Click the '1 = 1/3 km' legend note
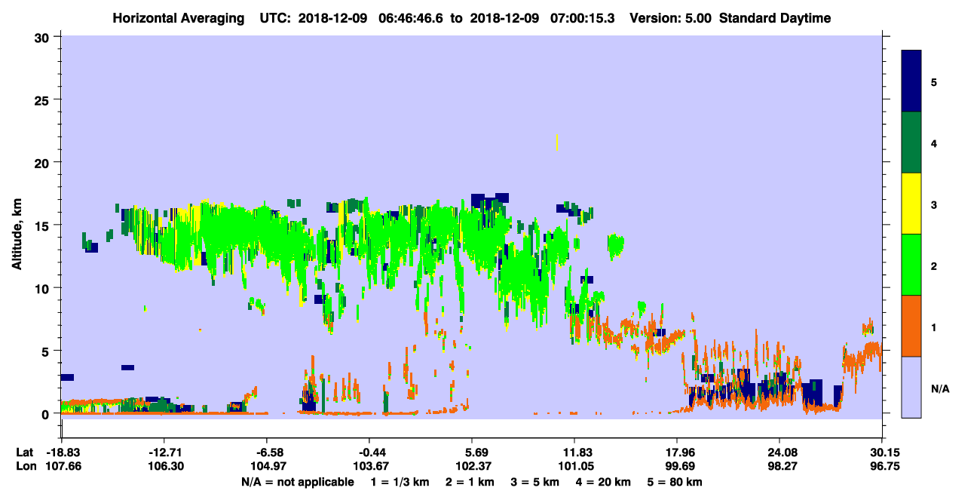The width and height of the screenshot is (980, 503). point(401,482)
